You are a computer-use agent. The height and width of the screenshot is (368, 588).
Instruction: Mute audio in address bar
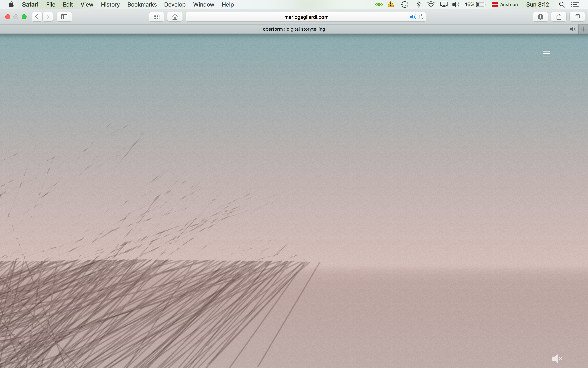point(413,17)
